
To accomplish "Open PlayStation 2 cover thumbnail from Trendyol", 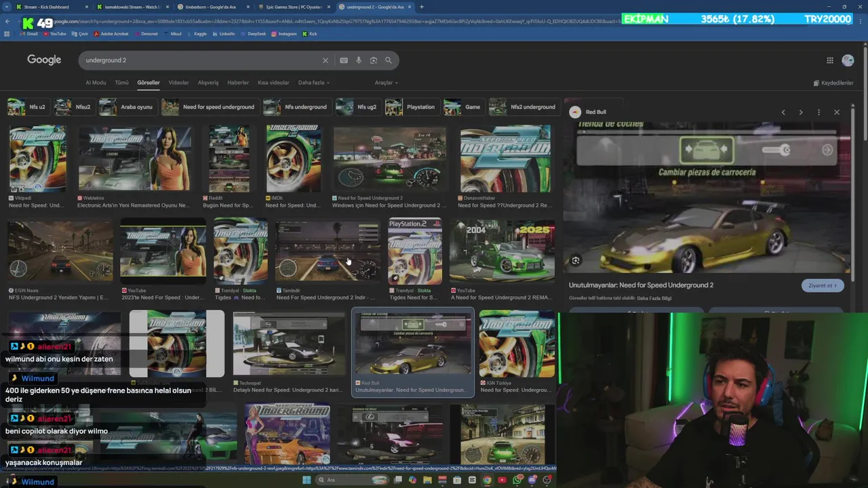I will (415, 251).
